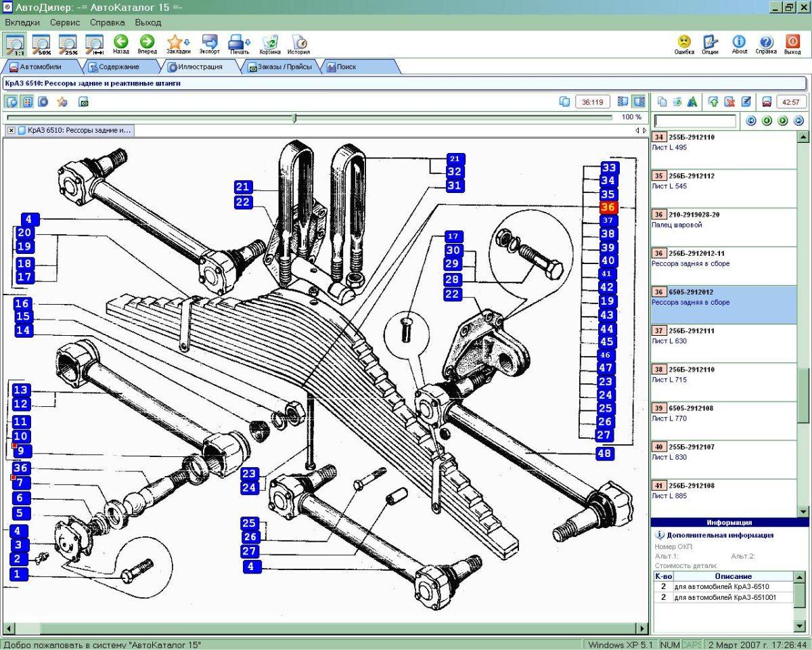The image size is (812, 650).
Task: Go to previous part record
Action: (x=767, y=121)
